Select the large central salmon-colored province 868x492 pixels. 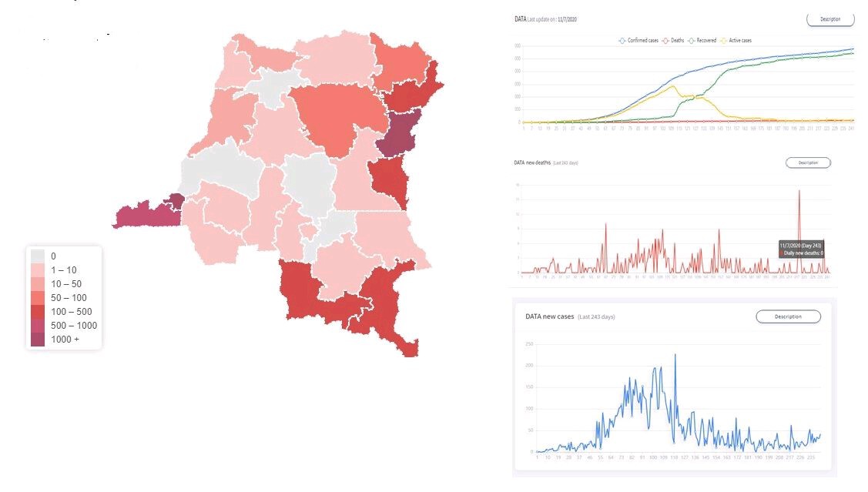(340, 114)
